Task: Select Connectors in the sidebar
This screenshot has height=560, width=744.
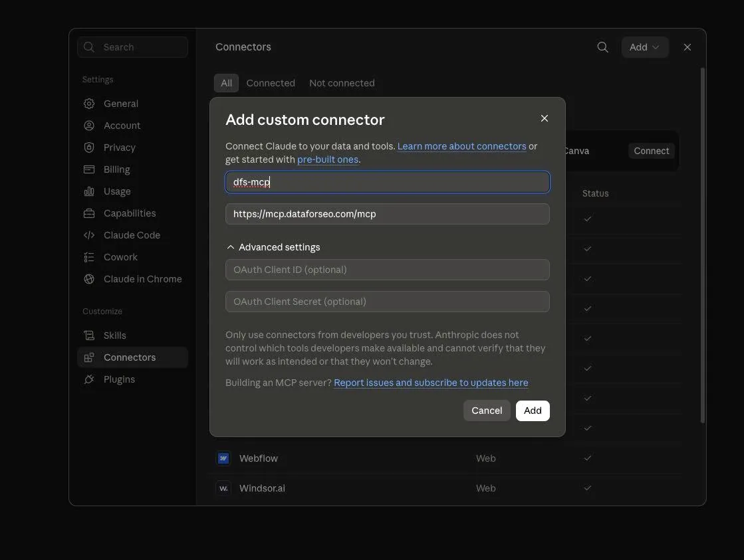Action: (x=132, y=357)
